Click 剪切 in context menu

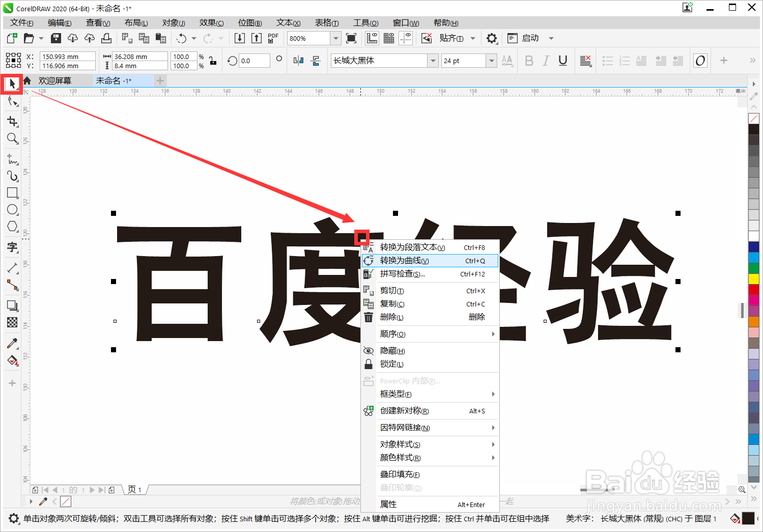click(430, 291)
